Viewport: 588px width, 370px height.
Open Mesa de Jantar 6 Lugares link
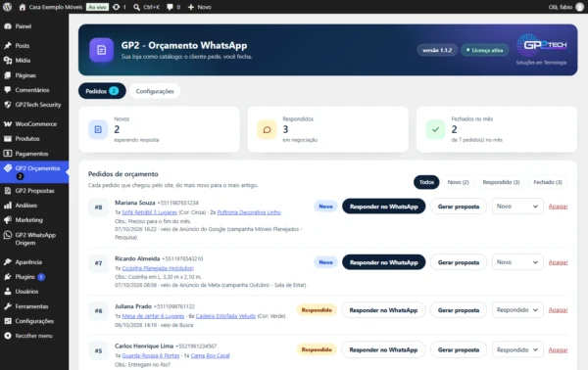[153, 316]
